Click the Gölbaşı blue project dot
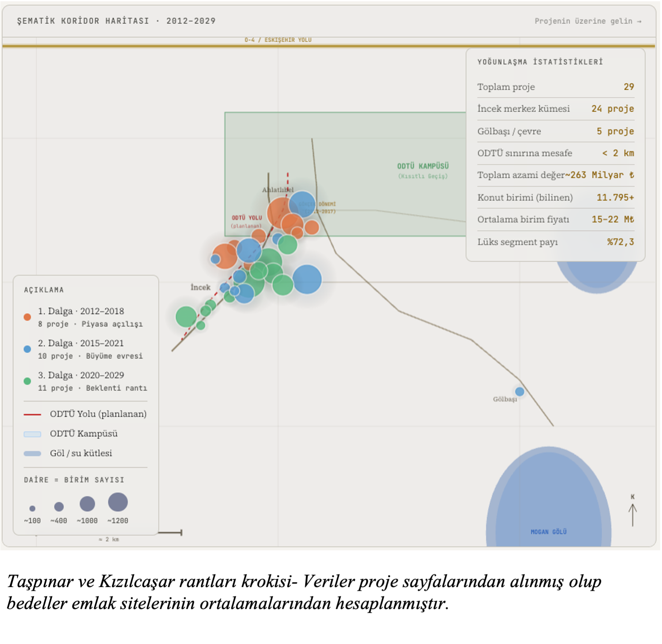This screenshot has width=662, height=644. [520, 392]
